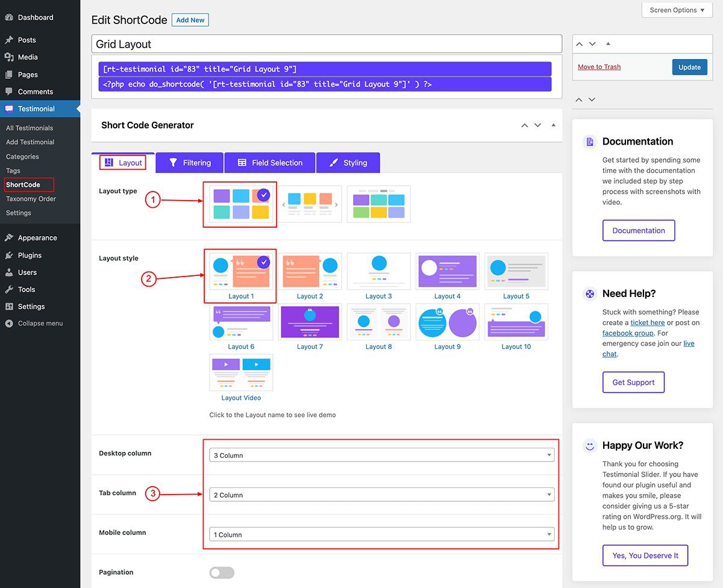Expand the Screen Options panel
723x588 pixels.
[x=677, y=10]
